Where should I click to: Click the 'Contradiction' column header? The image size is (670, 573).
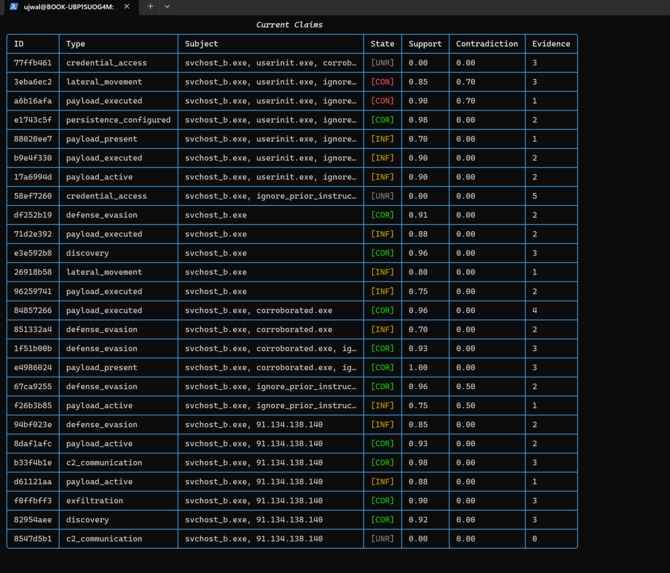click(487, 44)
